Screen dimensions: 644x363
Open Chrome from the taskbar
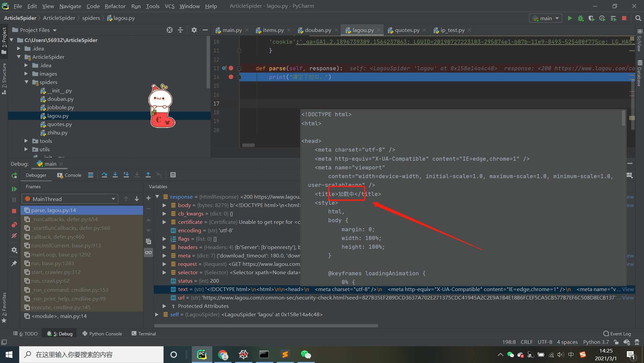[223, 355]
